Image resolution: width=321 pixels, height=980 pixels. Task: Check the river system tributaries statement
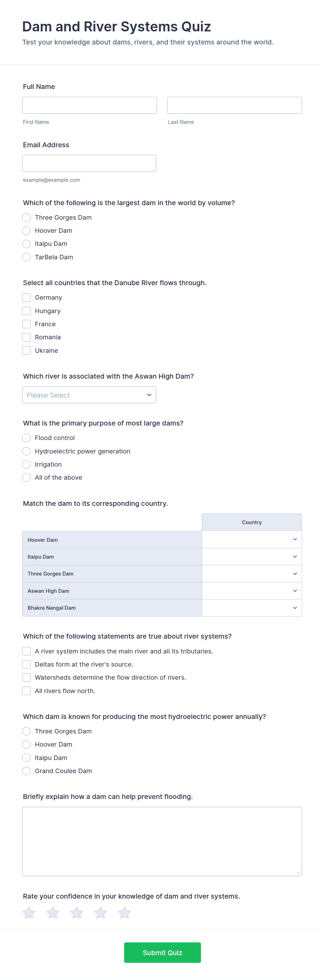click(x=26, y=651)
